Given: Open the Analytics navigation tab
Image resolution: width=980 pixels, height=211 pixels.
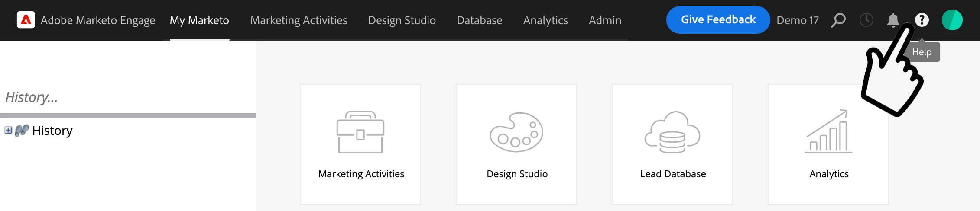Looking at the screenshot, I should pos(545,20).
